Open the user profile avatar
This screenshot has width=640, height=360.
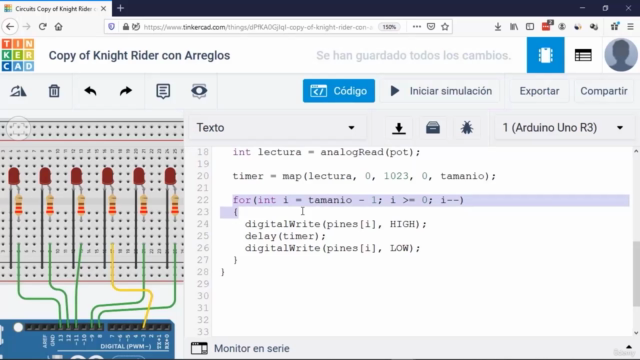coord(621,55)
